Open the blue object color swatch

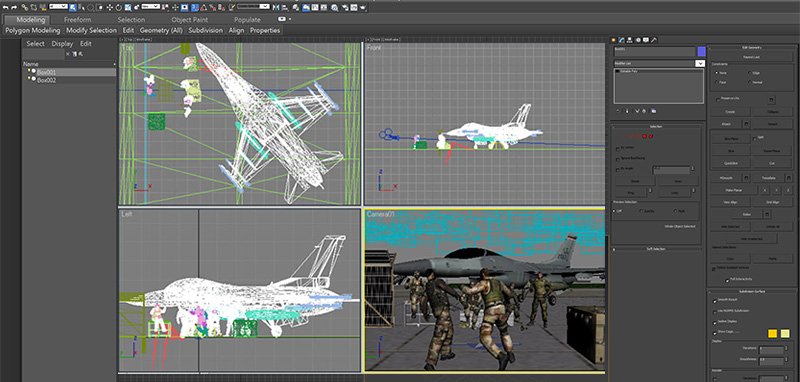702,52
